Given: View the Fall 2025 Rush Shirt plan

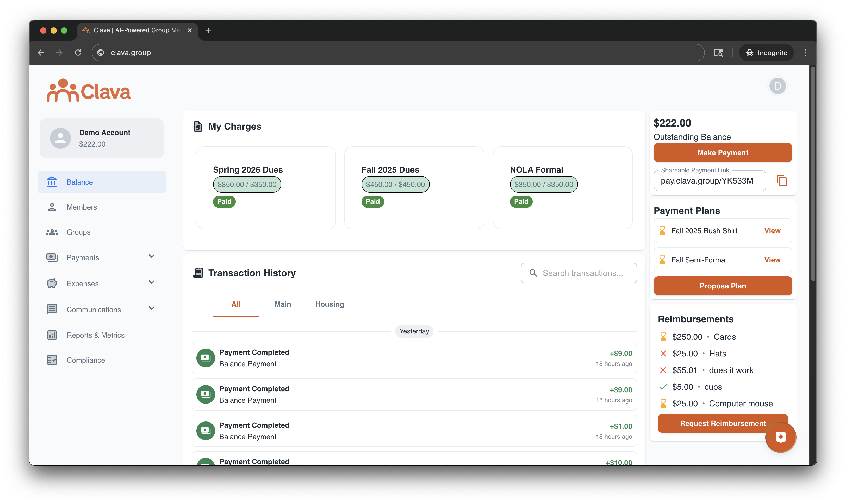Looking at the screenshot, I should pyautogui.click(x=772, y=231).
